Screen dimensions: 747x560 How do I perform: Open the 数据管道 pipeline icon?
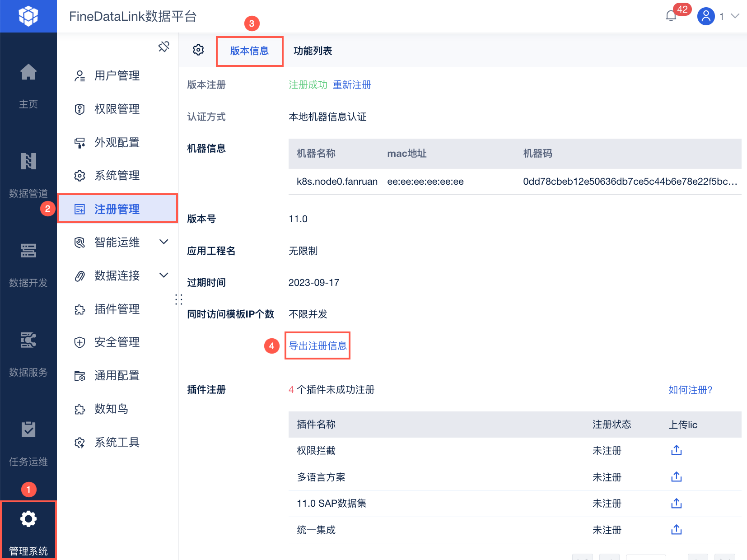click(x=28, y=161)
